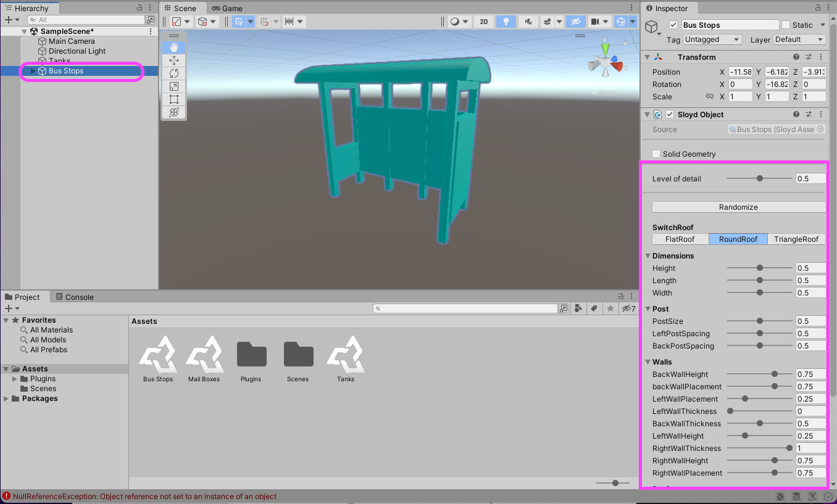Disable the Sloyd Object component checkbox

pyautogui.click(x=670, y=115)
